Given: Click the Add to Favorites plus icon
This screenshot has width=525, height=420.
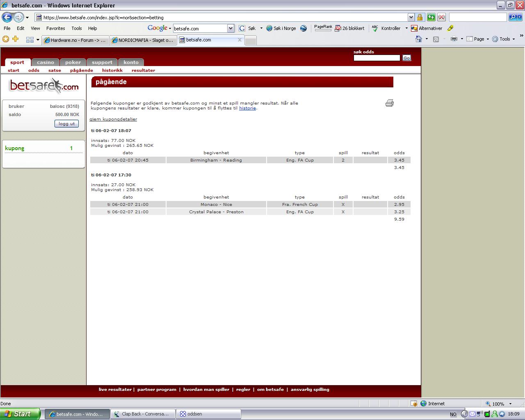Looking at the screenshot, I should 16,39.
